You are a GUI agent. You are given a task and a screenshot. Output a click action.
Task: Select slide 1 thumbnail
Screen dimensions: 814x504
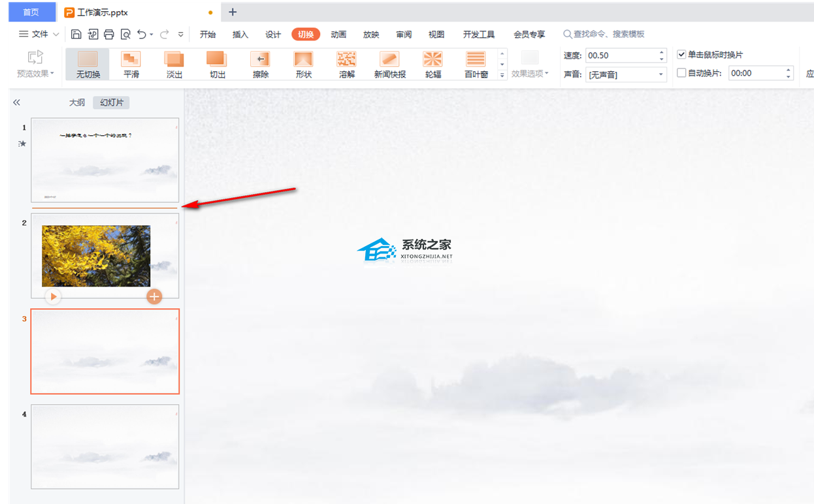tap(105, 160)
